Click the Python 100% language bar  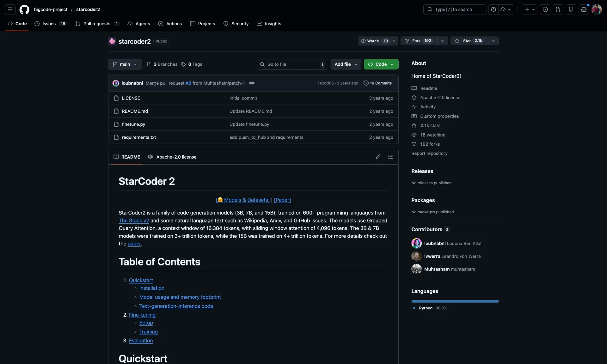(x=455, y=301)
